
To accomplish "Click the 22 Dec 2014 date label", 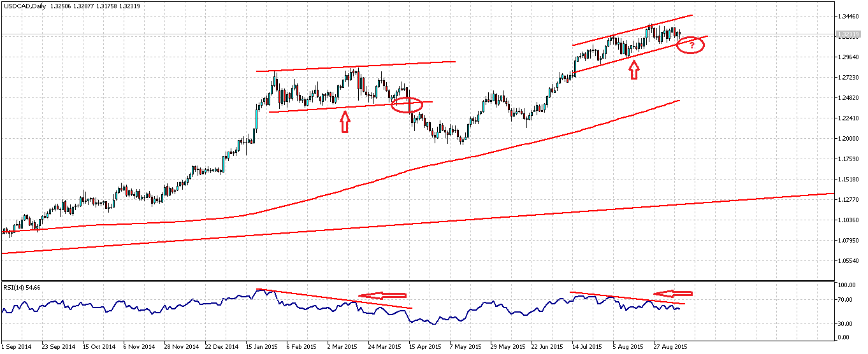I will (221, 347).
